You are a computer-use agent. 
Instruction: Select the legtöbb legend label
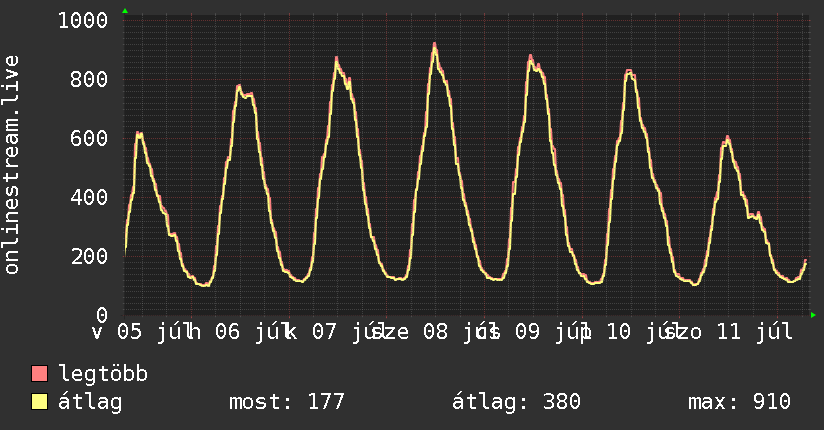coord(103,373)
